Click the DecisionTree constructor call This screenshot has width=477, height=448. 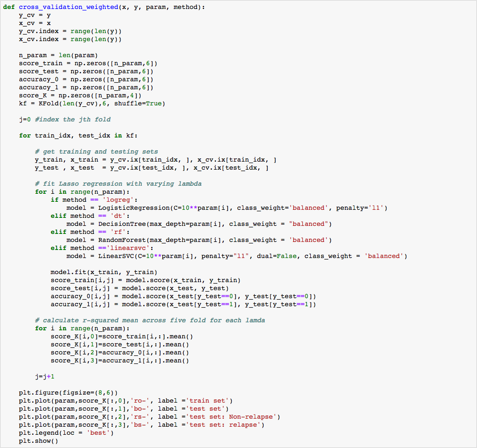pos(122,224)
